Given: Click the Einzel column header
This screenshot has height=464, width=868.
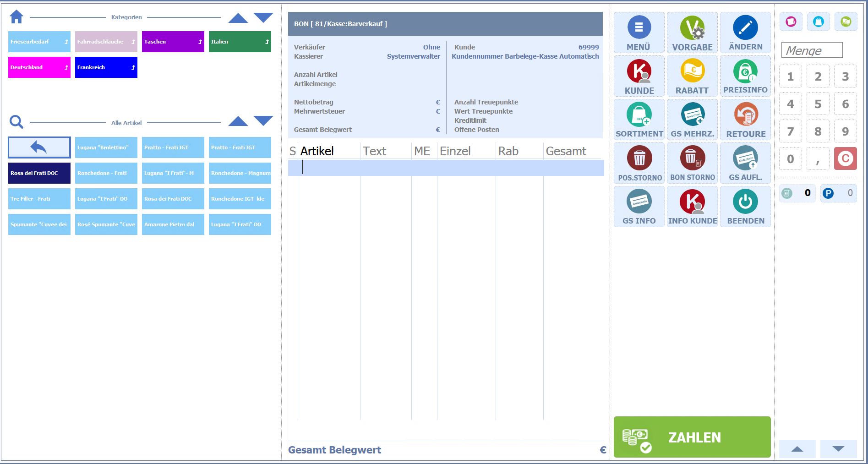Looking at the screenshot, I should (455, 151).
